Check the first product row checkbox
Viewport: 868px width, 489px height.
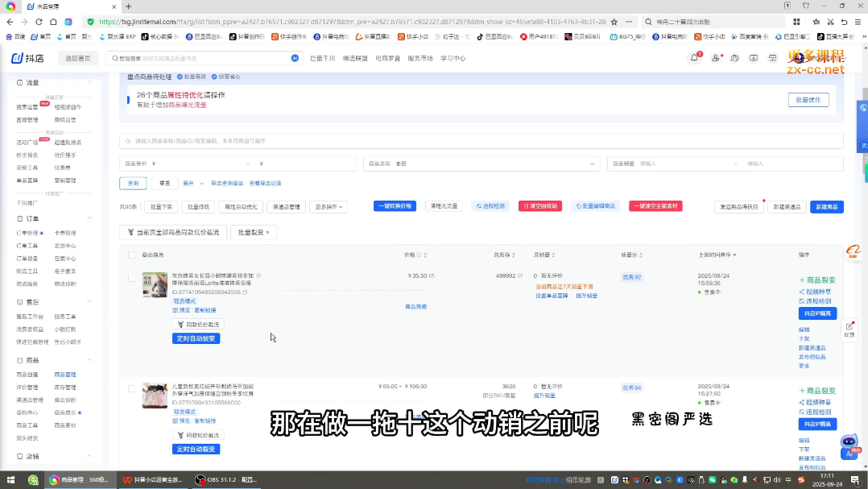coord(132,278)
